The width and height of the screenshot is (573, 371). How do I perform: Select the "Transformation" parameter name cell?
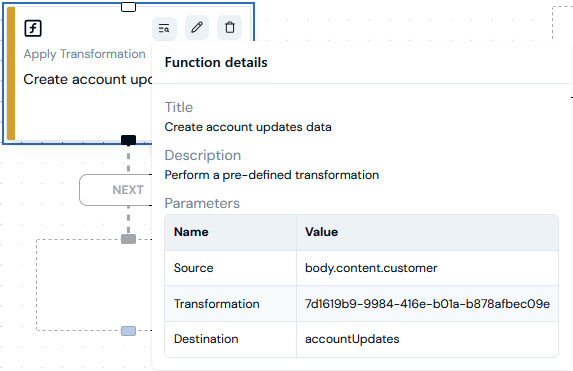pos(231,304)
